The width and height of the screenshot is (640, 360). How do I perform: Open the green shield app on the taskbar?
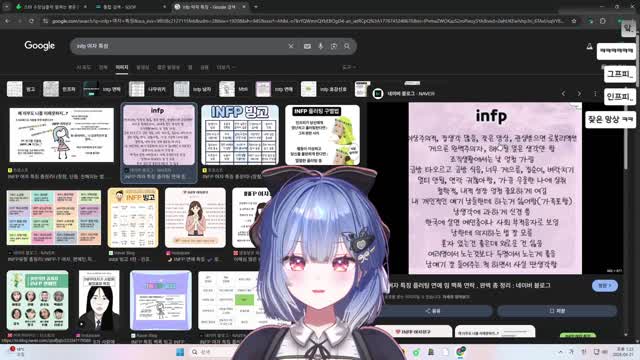coord(416,352)
